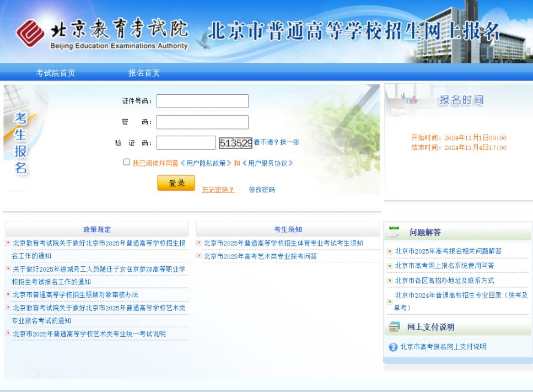Click the Beijing Education Examinations Authority red logo
The width and height of the screenshot is (533, 392).
point(30,33)
